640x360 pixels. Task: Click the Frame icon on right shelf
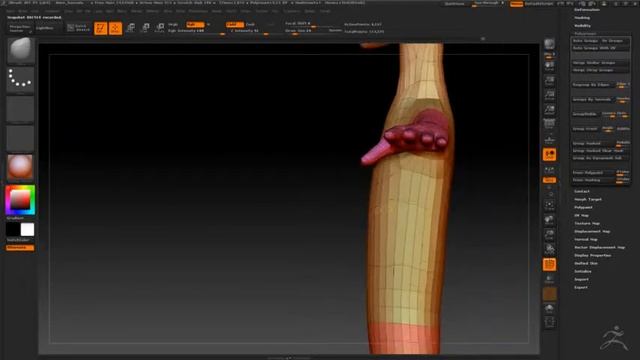(x=549, y=206)
